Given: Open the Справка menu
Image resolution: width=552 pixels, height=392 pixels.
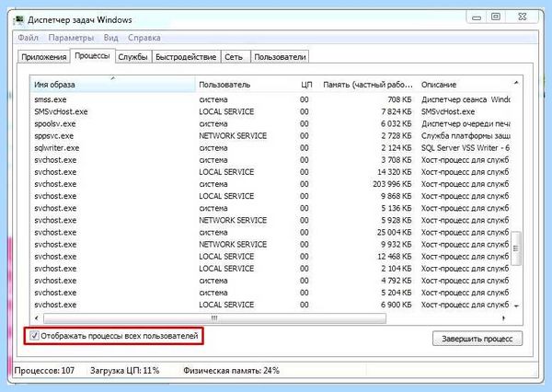Looking at the screenshot, I should click(144, 38).
